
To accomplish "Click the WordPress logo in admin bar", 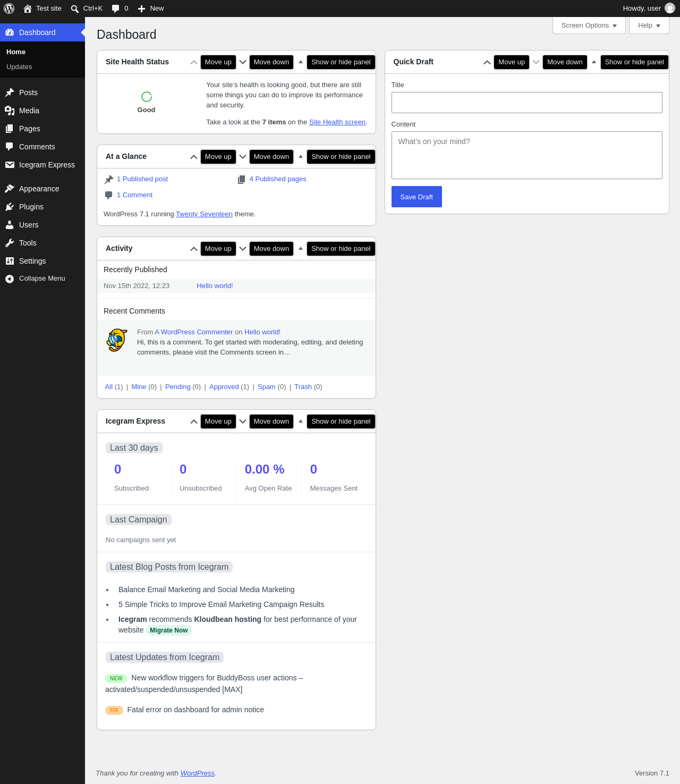I will point(9,9).
